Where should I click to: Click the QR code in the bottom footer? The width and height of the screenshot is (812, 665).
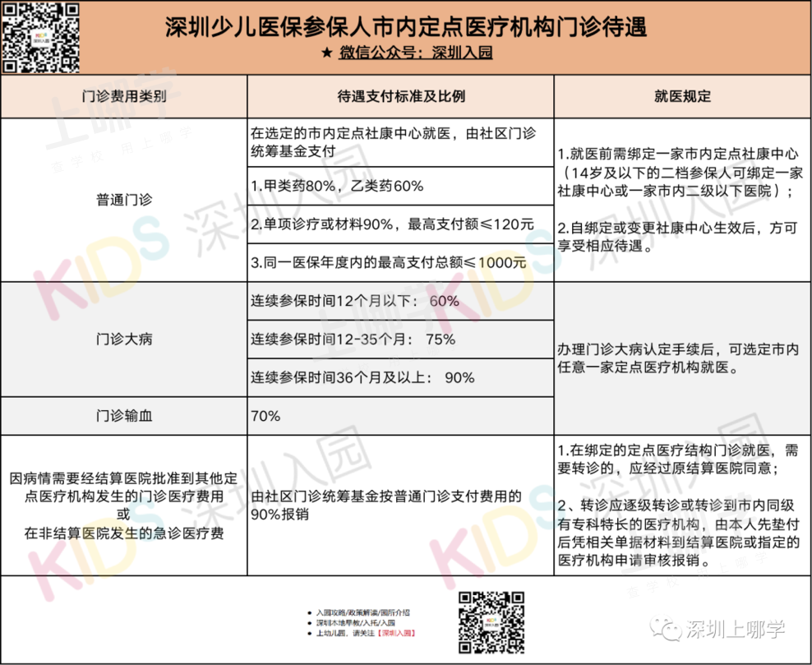[491, 622]
